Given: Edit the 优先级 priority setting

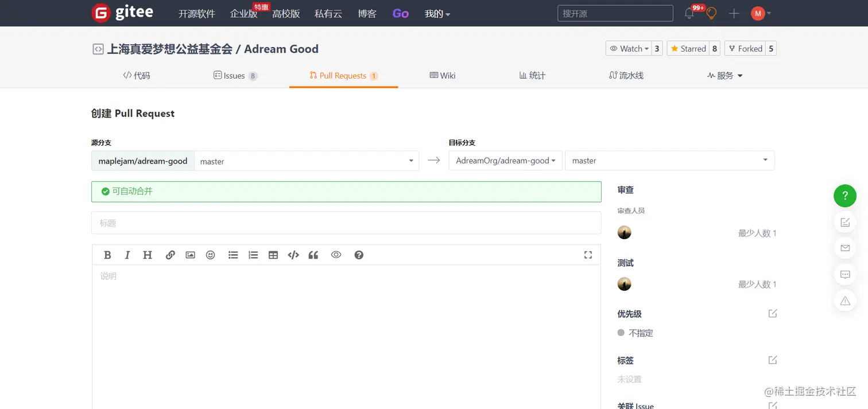Looking at the screenshot, I should (773, 314).
